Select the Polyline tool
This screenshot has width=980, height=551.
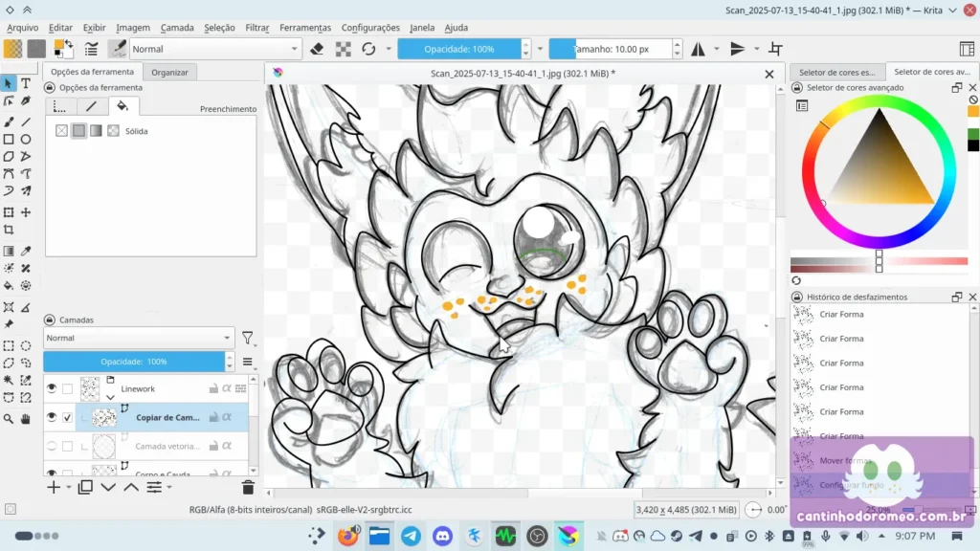[26, 156]
